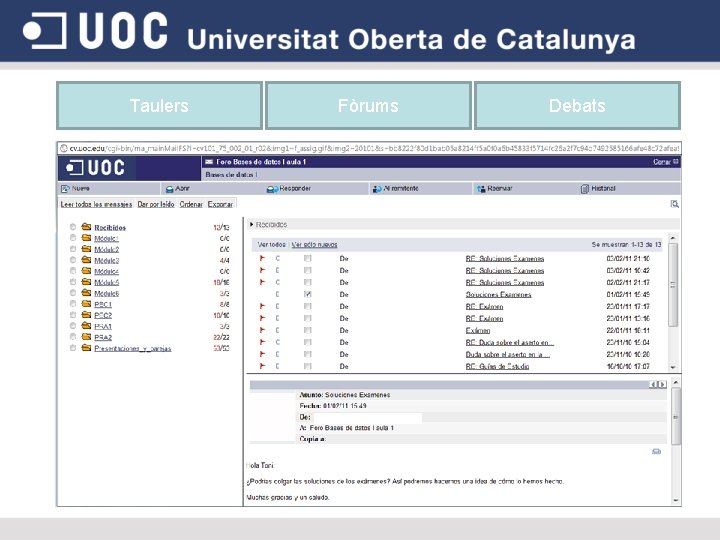This screenshot has height=540, width=720.
Task: Click red flag on 03/02/11 21:10 message
Action: 262,258
